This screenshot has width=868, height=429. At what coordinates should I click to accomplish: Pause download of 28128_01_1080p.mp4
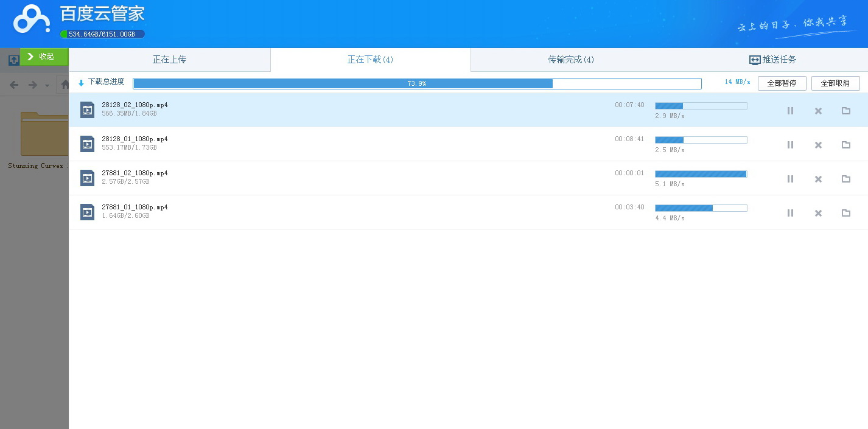click(x=790, y=145)
